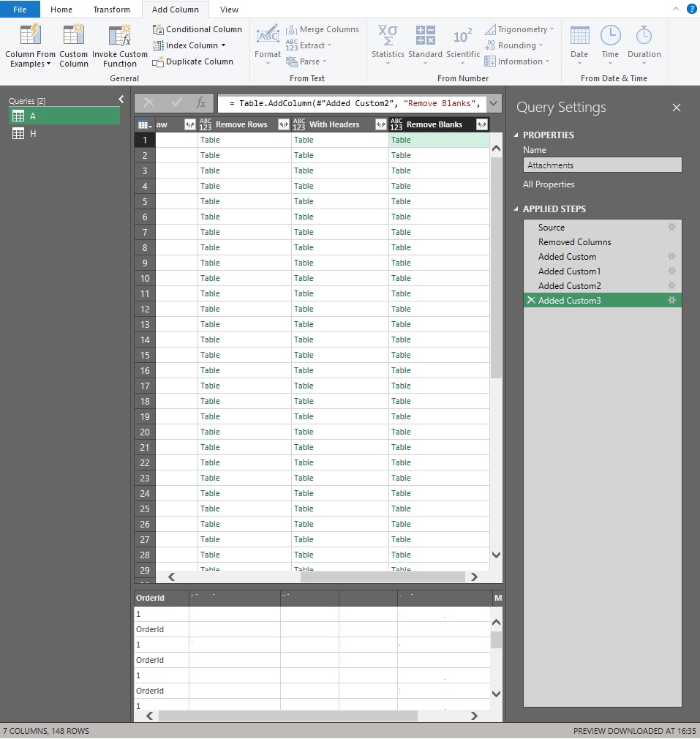This screenshot has height=739, width=700.
Task: Duplicate Column command
Action: pos(193,61)
